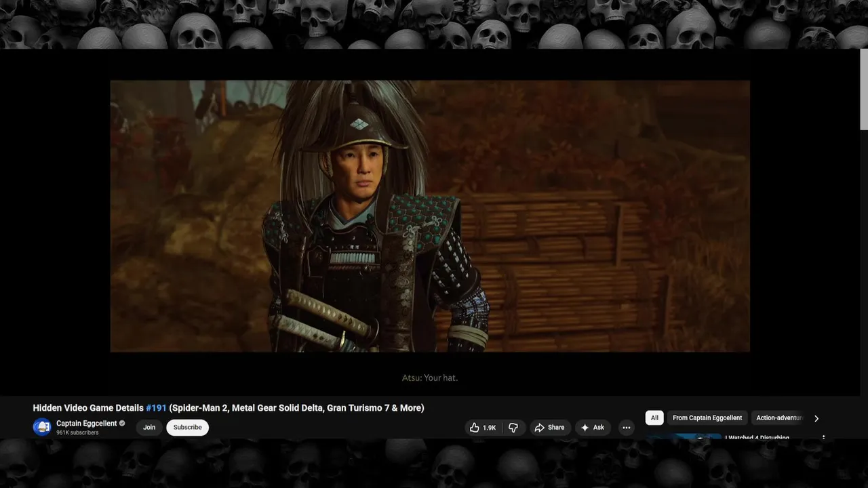Screen dimensions: 868x488
Task: Click the verified badge beside channel name
Action: pos(123,424)
